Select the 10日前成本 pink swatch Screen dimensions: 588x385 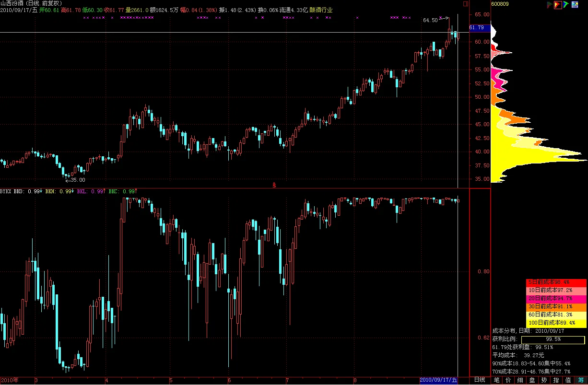point(556,291)
